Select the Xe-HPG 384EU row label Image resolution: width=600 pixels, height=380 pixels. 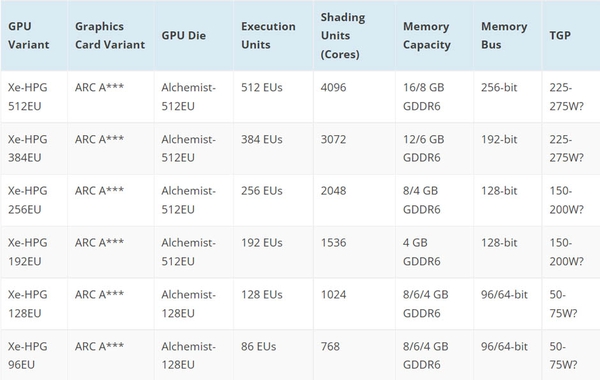(x=28, y=148)
